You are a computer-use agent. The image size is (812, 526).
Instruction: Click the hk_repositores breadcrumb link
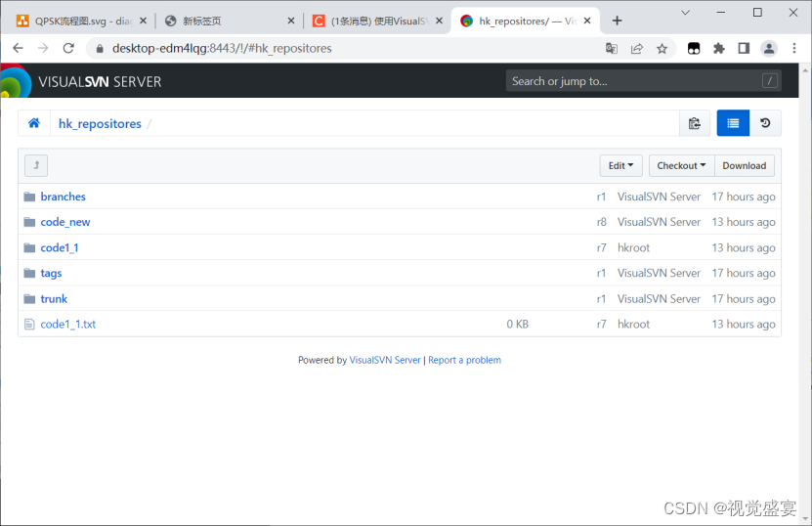point(100,124)
